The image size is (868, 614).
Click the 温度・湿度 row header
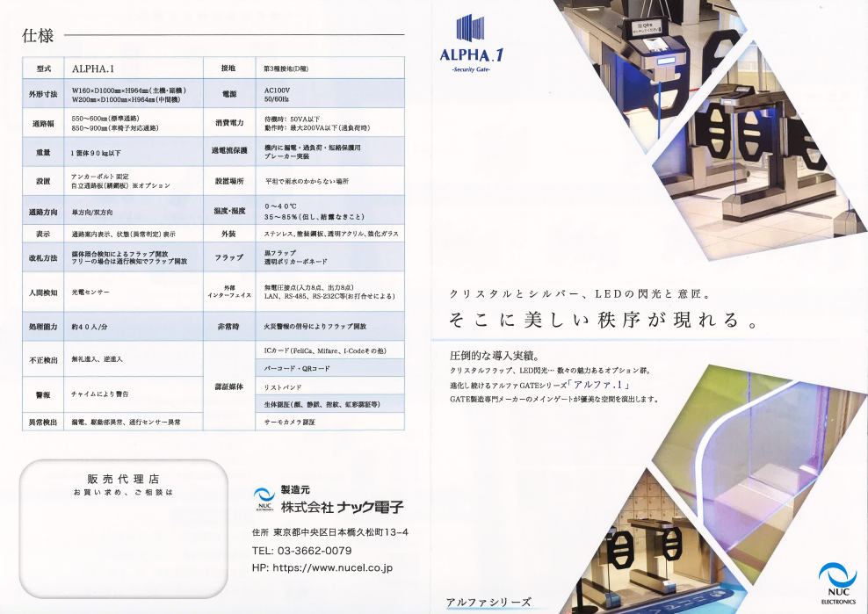point(228,211)
